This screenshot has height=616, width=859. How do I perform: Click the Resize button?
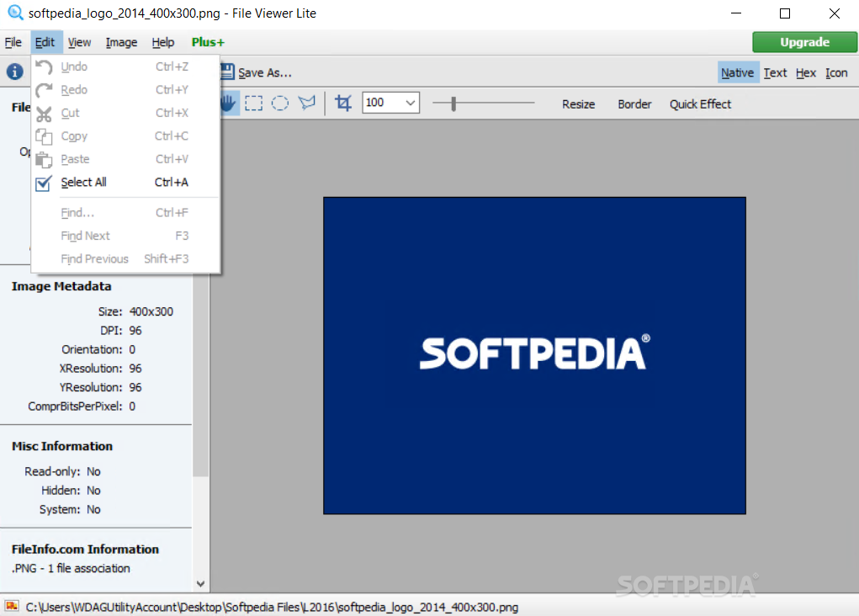579,104
